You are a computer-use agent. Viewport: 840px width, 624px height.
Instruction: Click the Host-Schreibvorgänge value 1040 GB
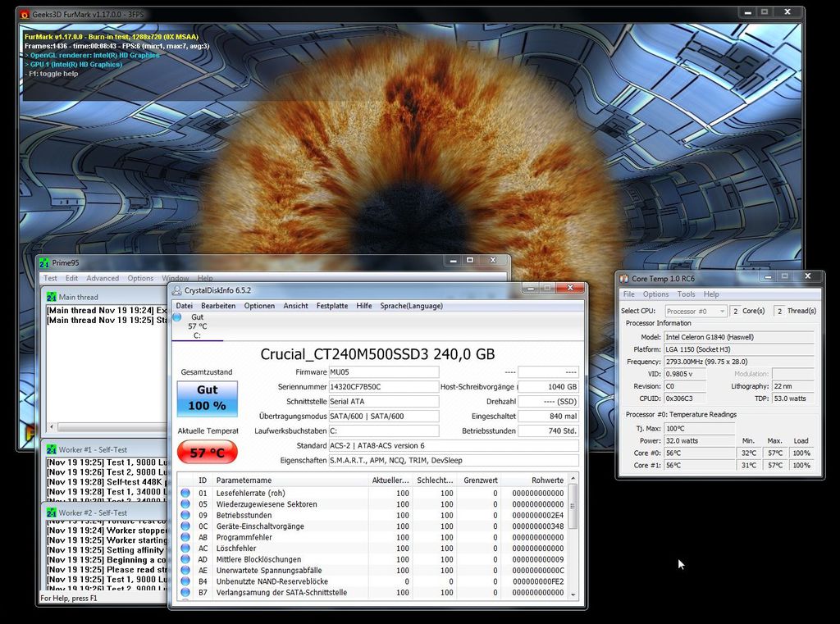tap(549, 387)
